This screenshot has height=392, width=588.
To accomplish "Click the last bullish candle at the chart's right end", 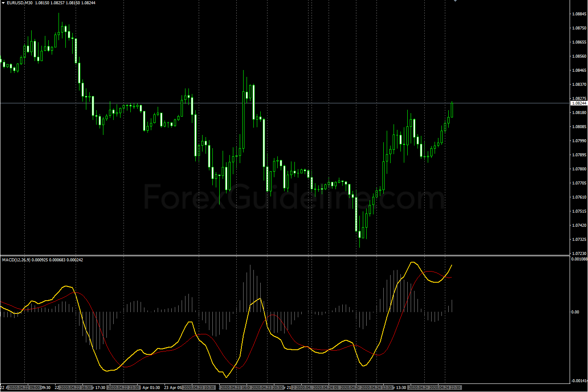I will coord(452,110).
